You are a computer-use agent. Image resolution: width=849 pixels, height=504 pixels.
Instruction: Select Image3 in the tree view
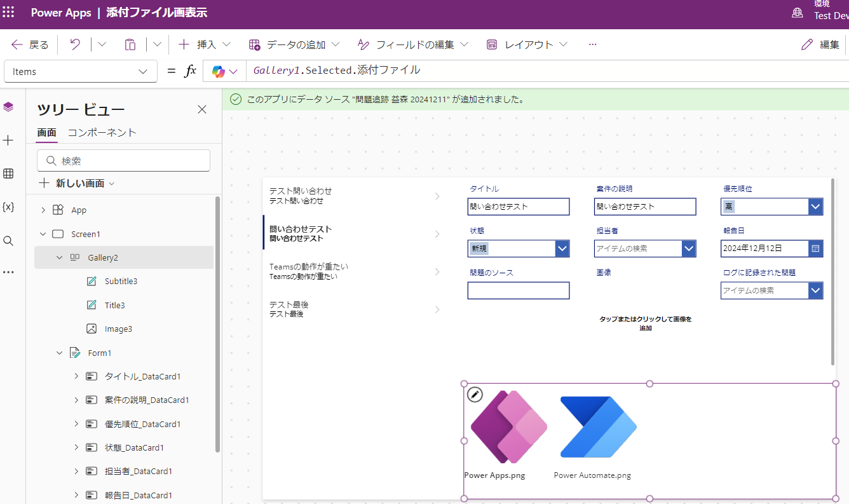(119, 329)
